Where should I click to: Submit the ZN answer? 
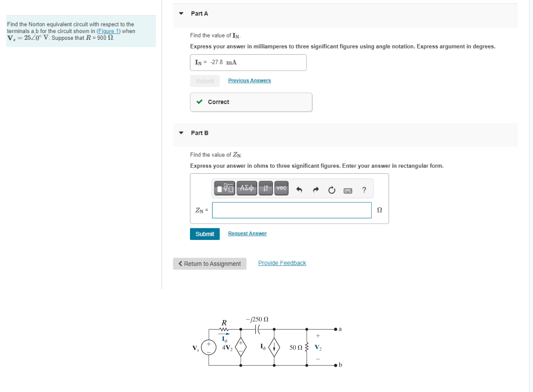(x=205, y=234)
